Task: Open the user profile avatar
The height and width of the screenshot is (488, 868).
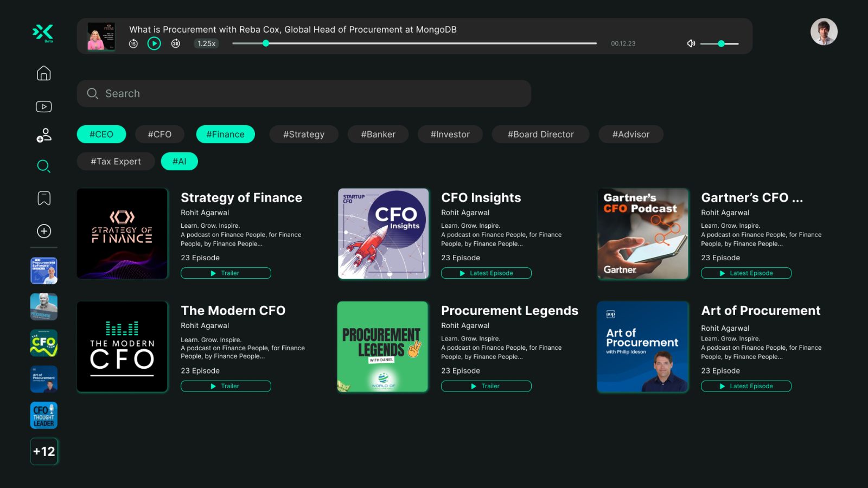Action: 824,32
